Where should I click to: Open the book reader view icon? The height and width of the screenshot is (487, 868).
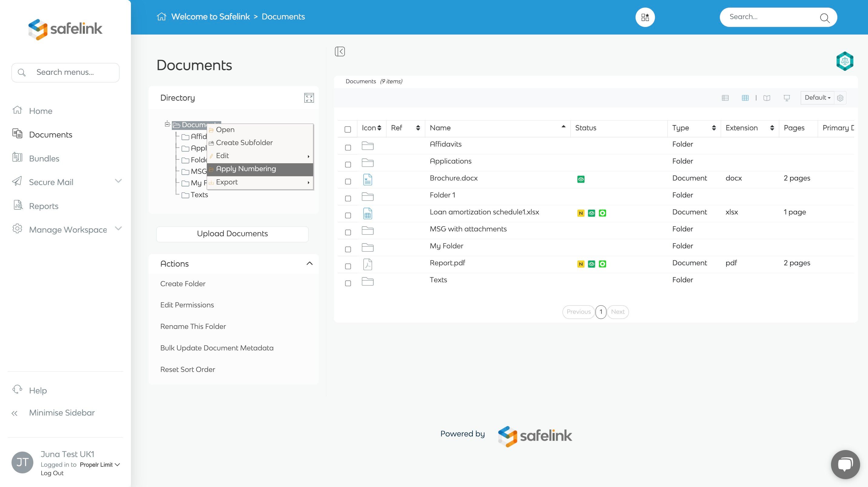[766, 98]
